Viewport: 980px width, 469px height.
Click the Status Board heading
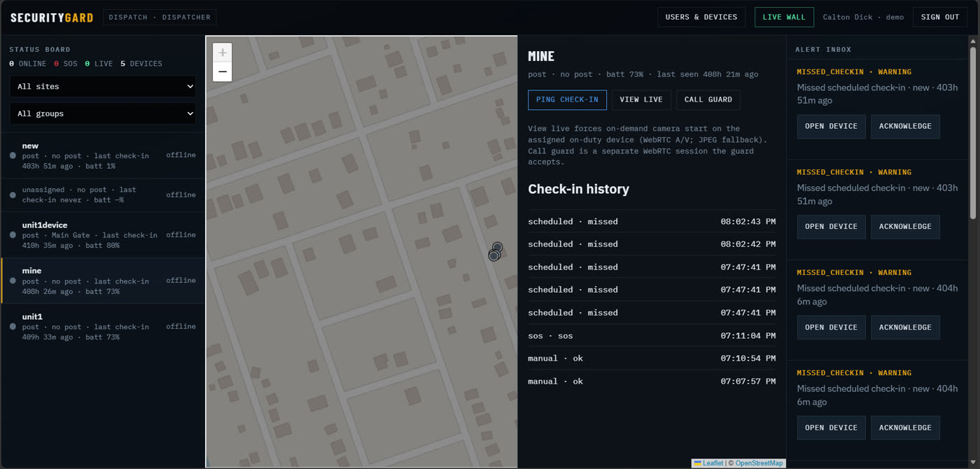pos(40,50)
